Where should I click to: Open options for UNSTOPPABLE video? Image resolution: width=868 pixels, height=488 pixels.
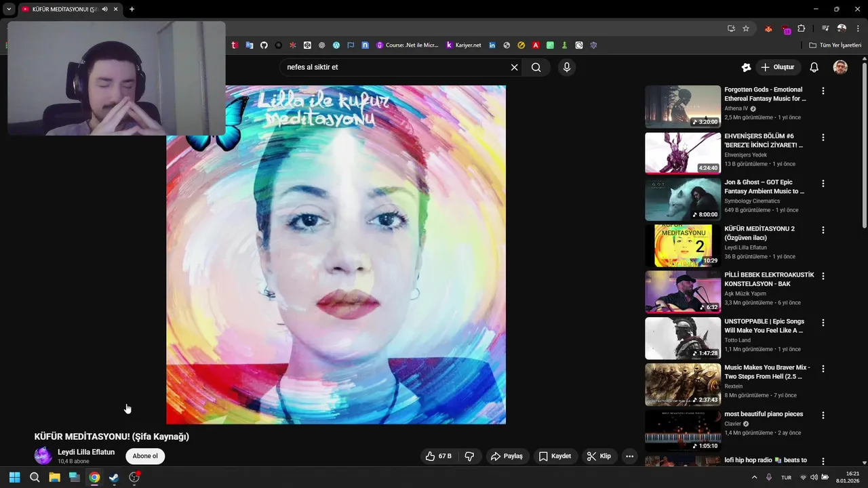click(x=823, y=323)
